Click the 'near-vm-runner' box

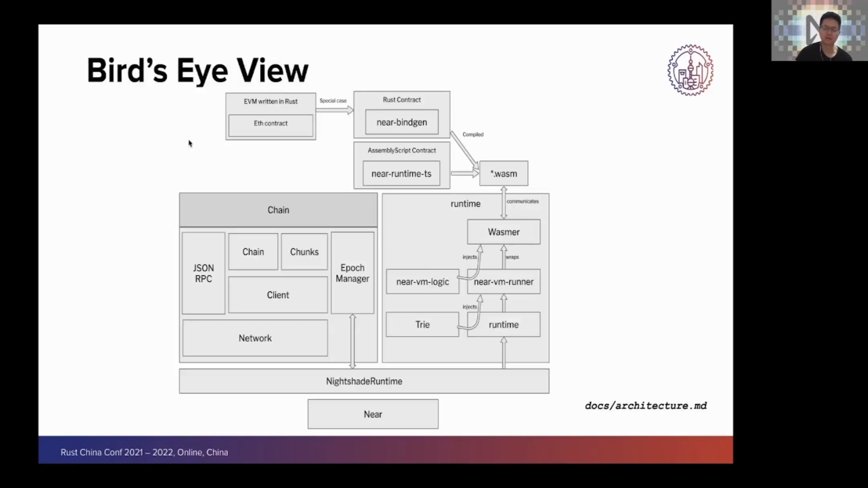click(x=504, y=282)
